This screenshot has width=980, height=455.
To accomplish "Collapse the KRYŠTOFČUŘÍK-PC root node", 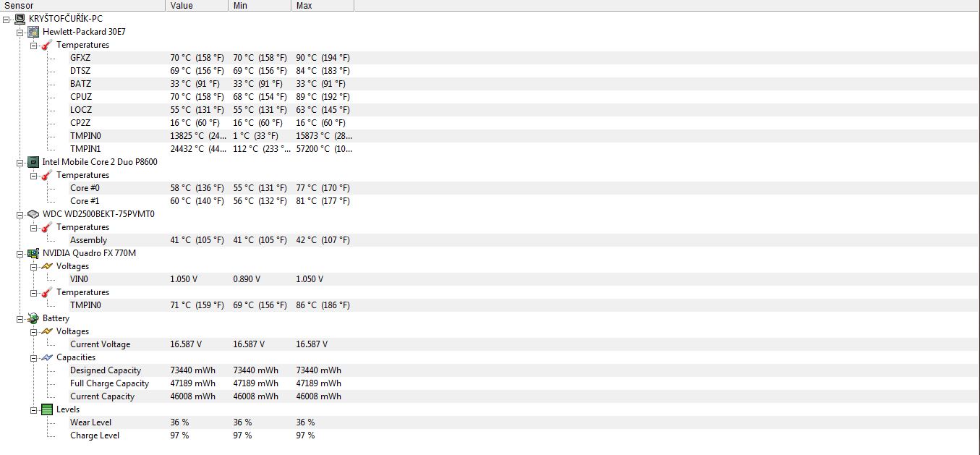I will [x=7, y=19].
